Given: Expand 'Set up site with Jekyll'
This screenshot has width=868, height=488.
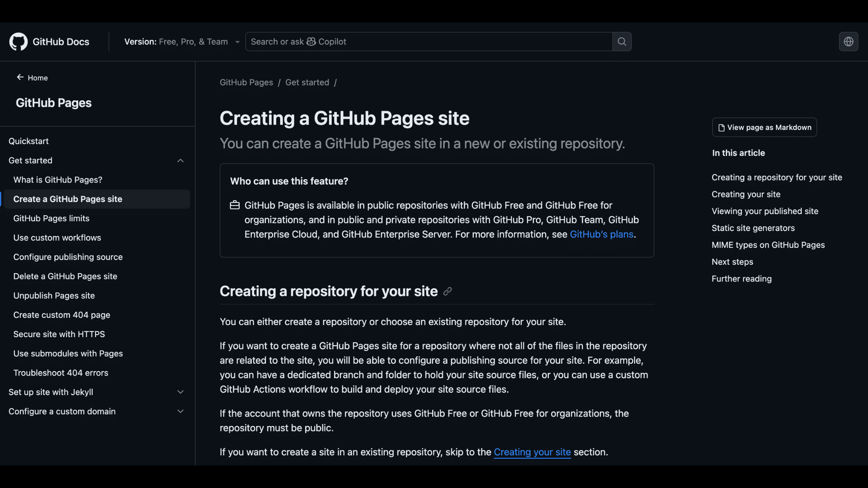Looking at the screenshot, I should click(181, 392).
